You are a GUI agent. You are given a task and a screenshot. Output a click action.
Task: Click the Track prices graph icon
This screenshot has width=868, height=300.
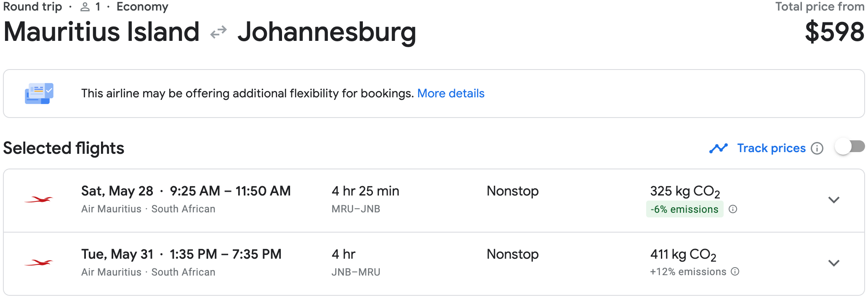(719, 148)
